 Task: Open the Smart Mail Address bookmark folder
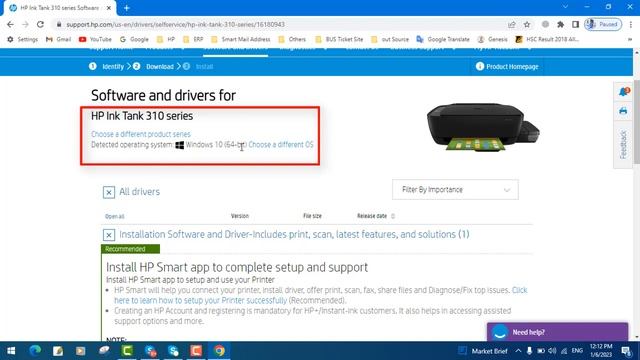tap(241, 39)
